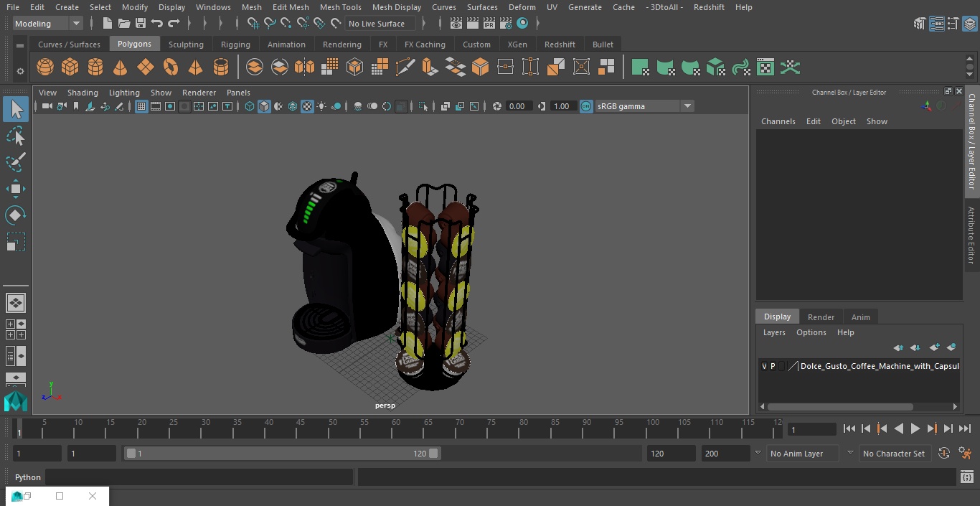Redo the action via toolbar arrow
980x506 pixels.
coord(174,24)
